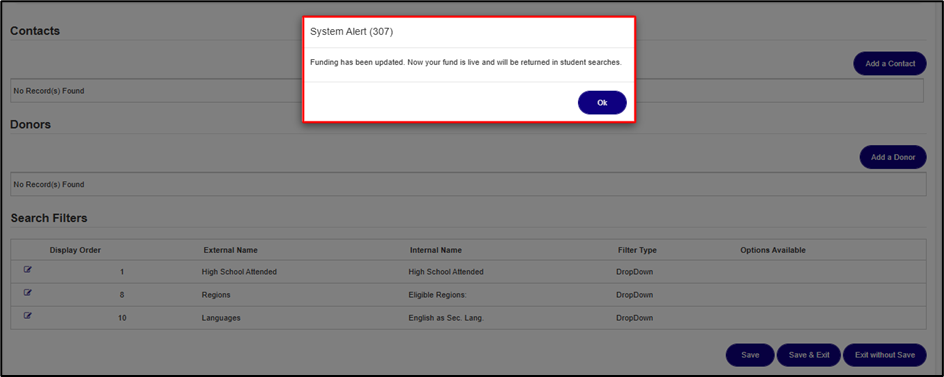This screenshot has width=944, height=377.
Task: Select External Name cell 'Languages'
Action: point(221,318)
